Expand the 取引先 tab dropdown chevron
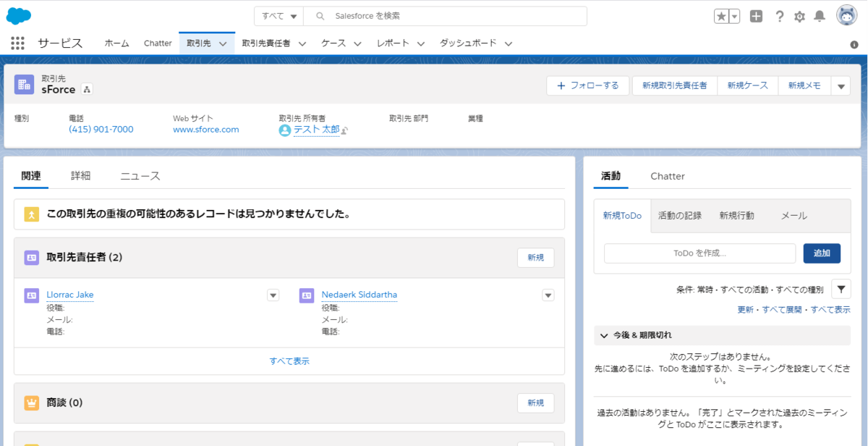The image size is (868, 446). point(223,43)
